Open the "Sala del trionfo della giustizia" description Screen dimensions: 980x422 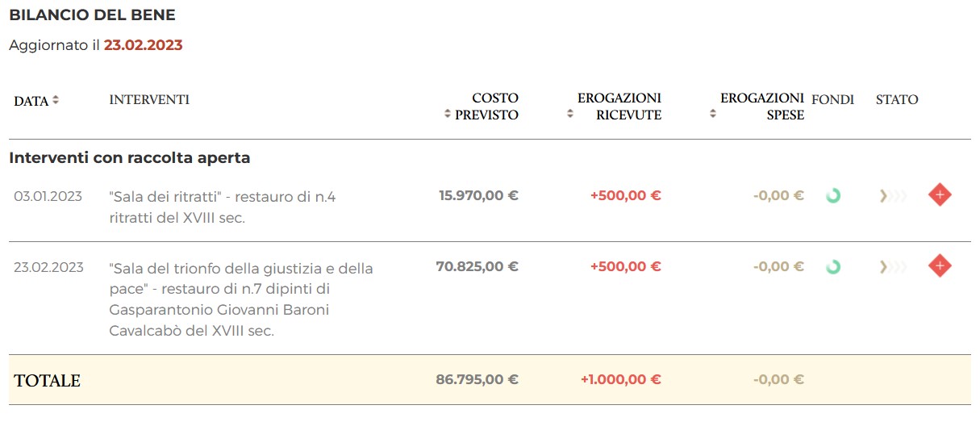(240, 299)
